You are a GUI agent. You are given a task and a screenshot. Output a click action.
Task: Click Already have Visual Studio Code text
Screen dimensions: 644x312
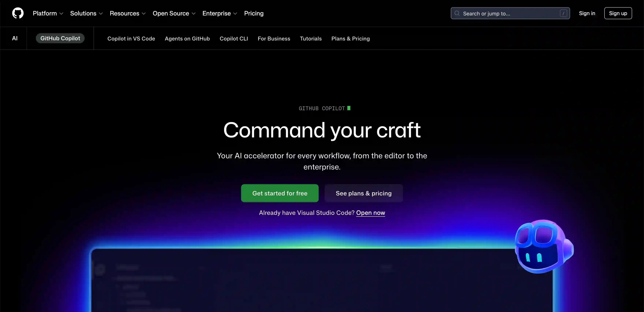tap(307, 213)
